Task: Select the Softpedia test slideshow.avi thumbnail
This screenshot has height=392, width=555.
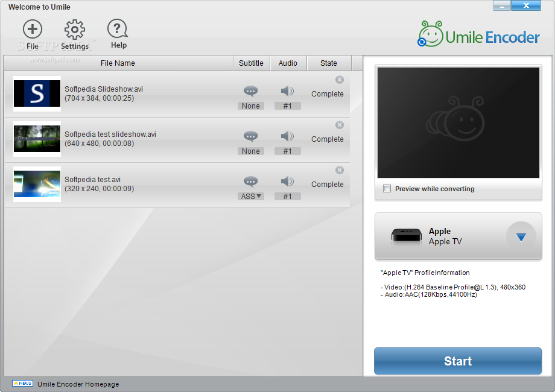Action: coord(37,139)
